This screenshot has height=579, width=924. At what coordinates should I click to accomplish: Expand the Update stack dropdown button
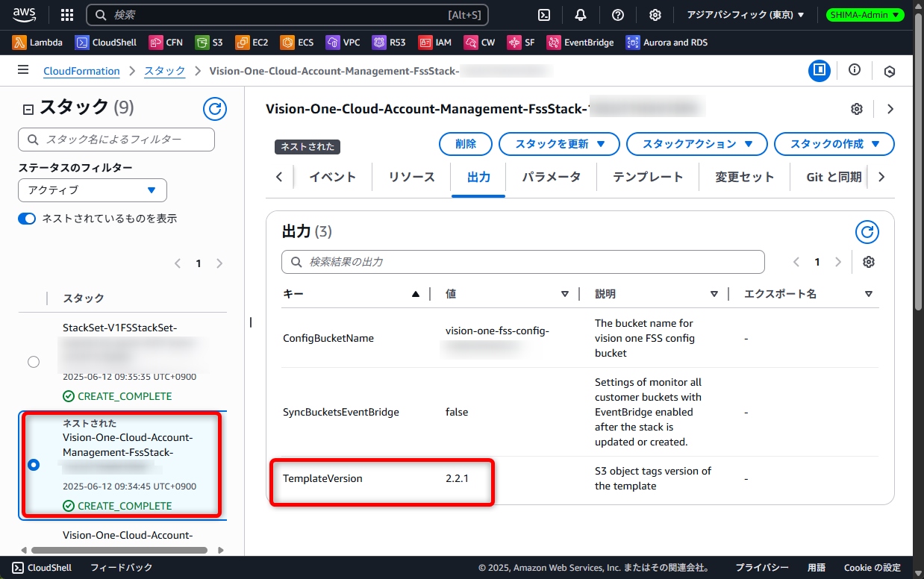coord(558,144)
